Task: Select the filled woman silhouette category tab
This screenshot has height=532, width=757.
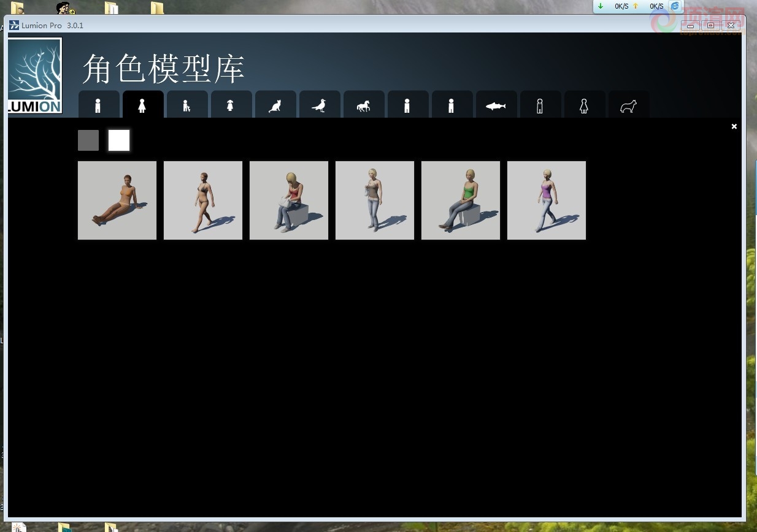Action: click(x=142, y=105)
